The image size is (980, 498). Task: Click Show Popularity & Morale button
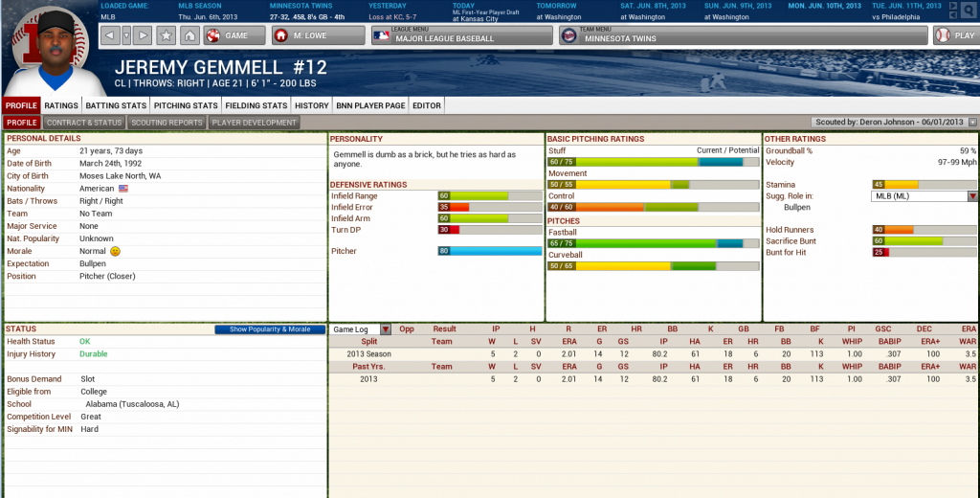click(x=270, y=328)
